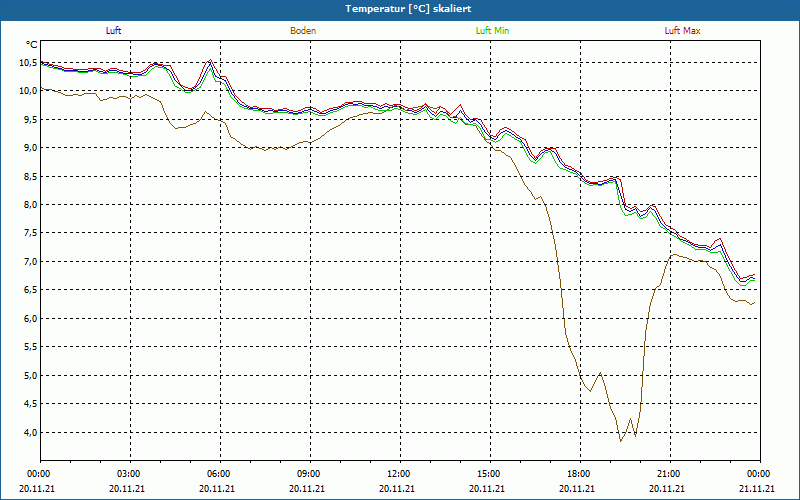Click the 9,0 y-axis value
This screenshot has width=800, height=500.
tap(30, 148)
